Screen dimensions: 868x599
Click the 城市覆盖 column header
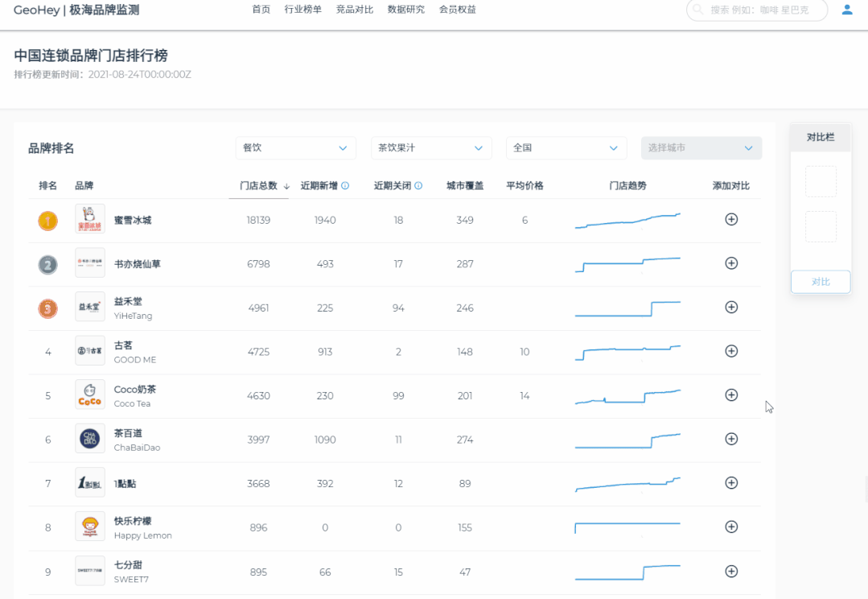tap(465, 186)
